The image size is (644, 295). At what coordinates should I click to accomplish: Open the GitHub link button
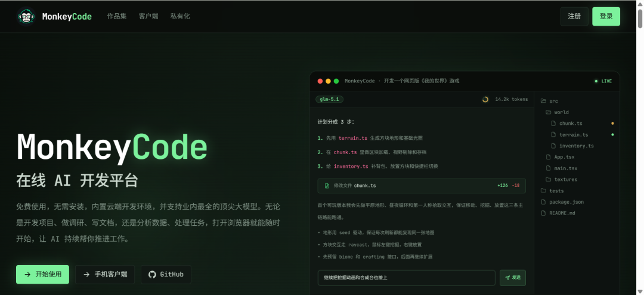(x=166, y=275)
